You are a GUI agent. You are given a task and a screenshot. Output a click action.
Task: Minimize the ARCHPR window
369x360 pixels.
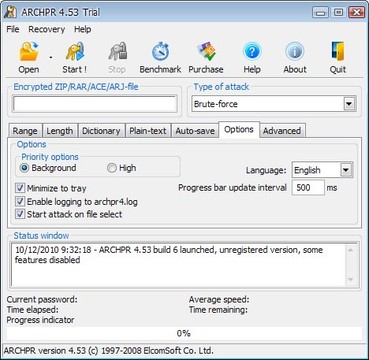pyautogui.click(x=320, y=13)
